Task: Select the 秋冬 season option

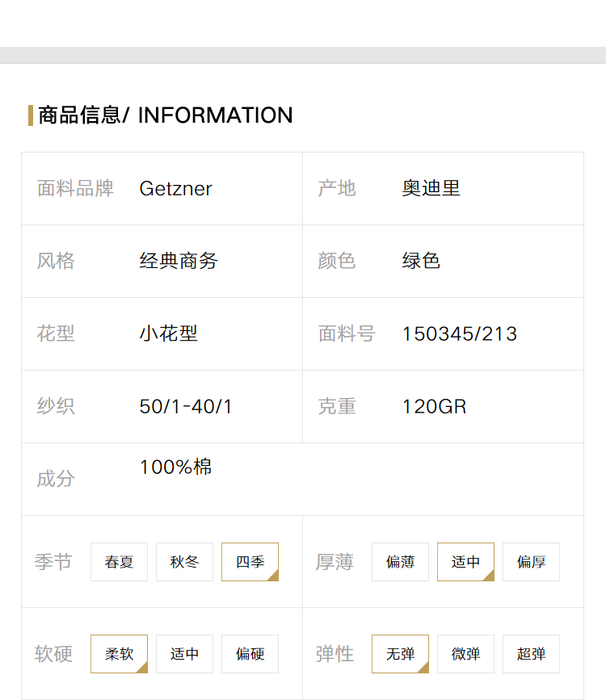Action: tap(184, 562)
